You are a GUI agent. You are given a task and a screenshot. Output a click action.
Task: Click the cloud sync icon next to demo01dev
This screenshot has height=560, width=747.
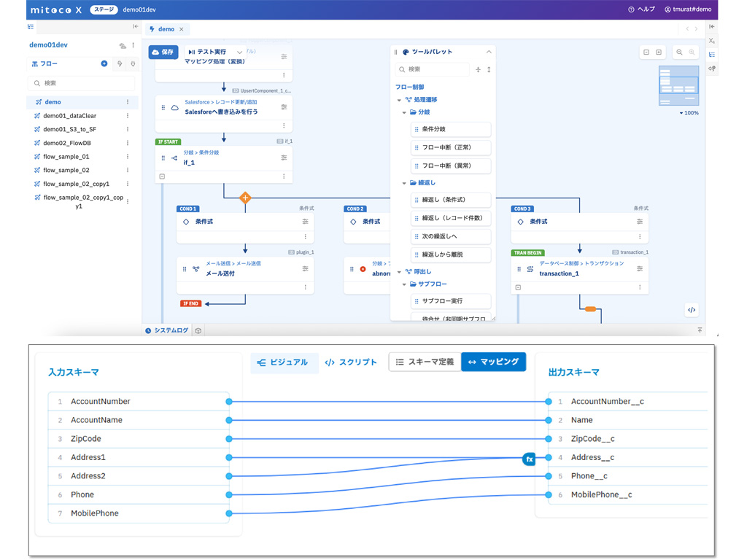(123, 45)
